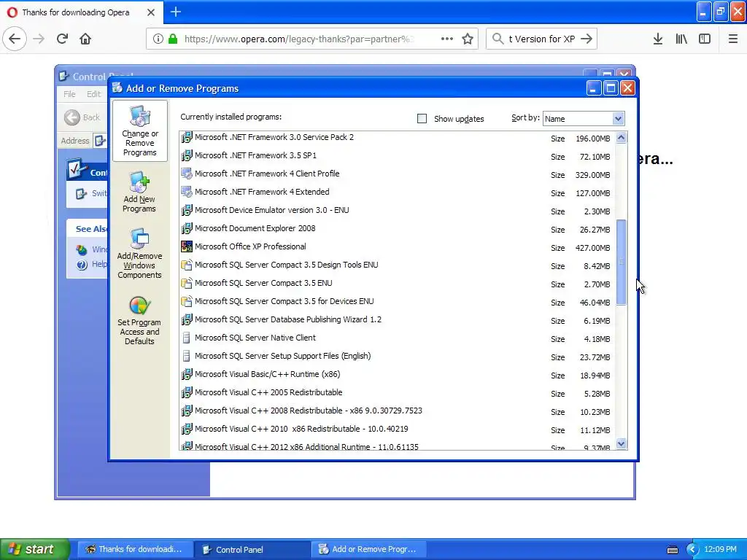Click icon of Microsoft .NET Framework 4 Extended

tap(187, 192)
